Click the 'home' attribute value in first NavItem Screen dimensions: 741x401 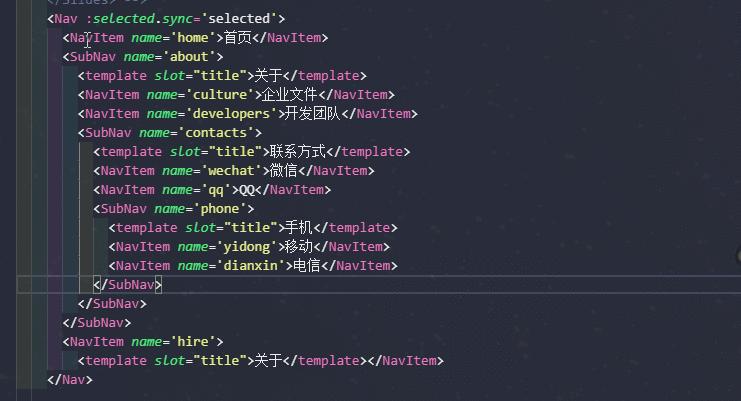(x=193, y=38)
